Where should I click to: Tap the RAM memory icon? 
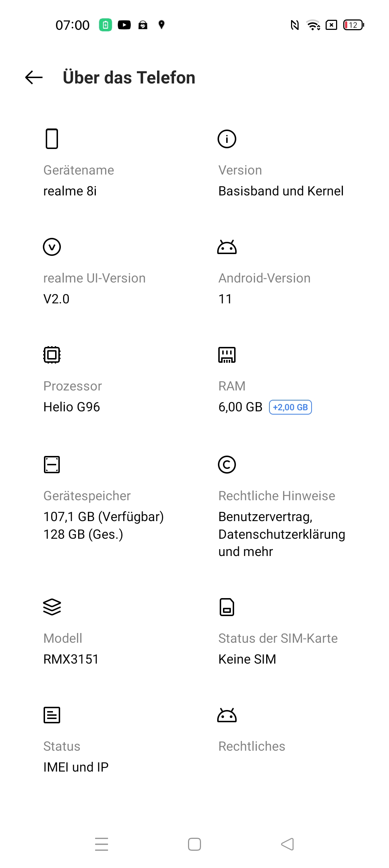[x=227, y=355]
